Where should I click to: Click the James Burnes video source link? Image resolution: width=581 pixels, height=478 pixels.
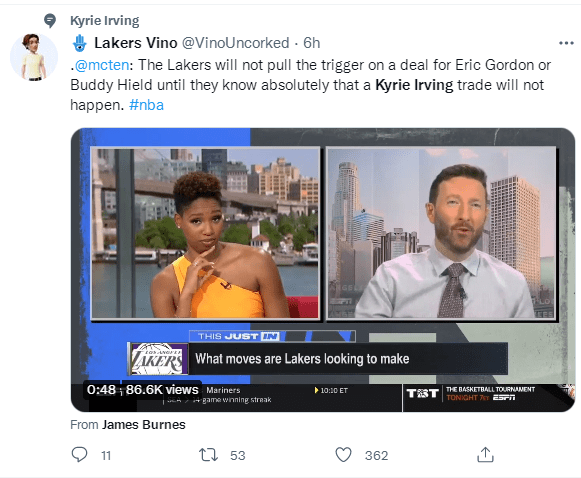coord(144,425)
